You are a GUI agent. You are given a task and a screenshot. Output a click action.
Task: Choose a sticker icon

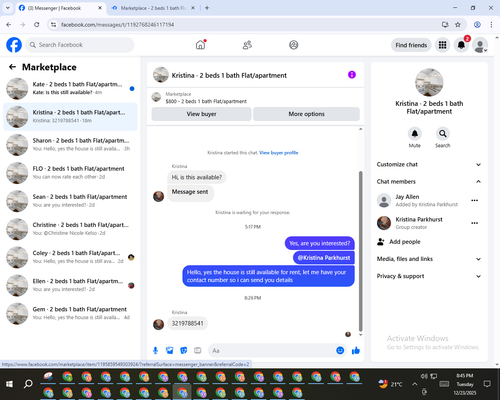click(184, 350)
